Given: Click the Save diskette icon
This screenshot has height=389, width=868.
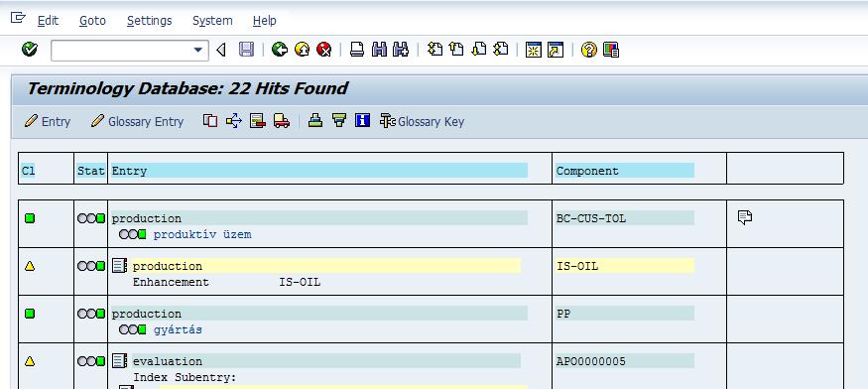Looking at the screenshot, I should coord(246,50).
